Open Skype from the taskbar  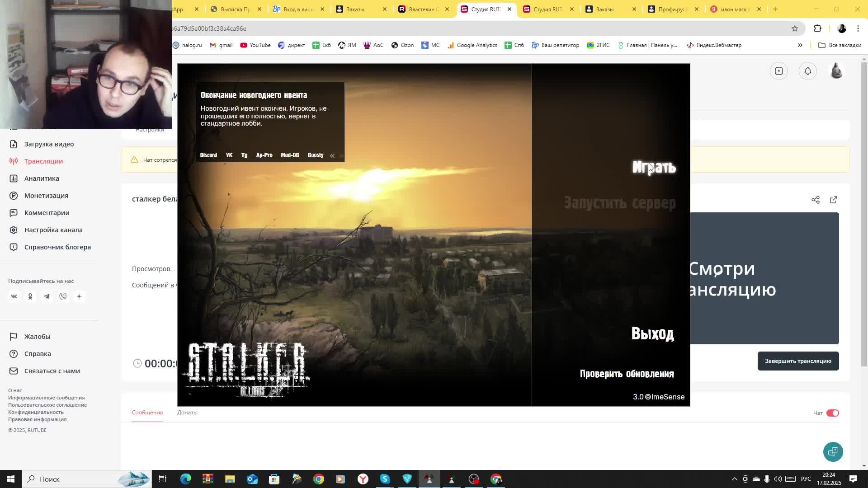[x=385, y=479]
